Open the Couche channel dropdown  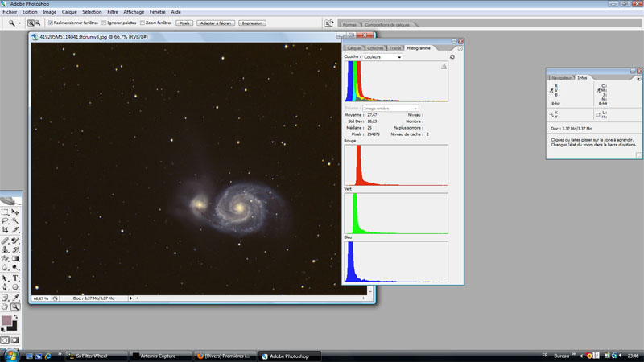382,57
